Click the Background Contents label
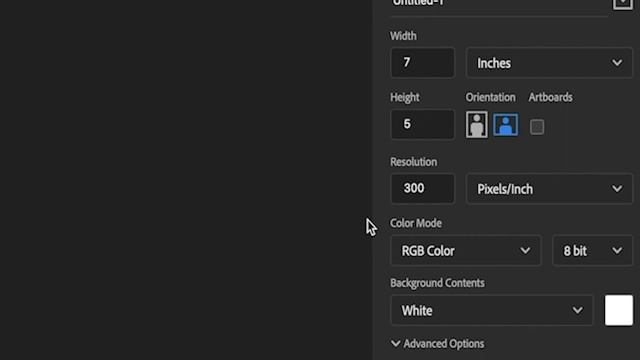This screenshot has width=640, height=360. click(437, 283)
